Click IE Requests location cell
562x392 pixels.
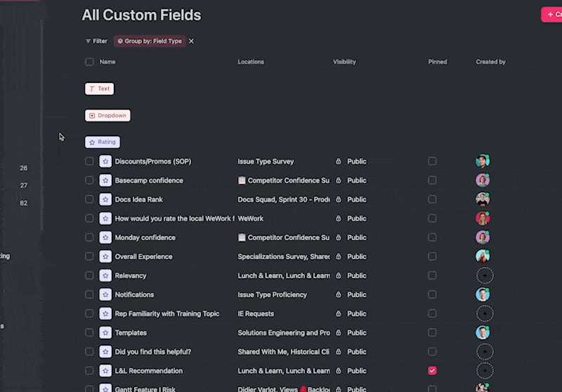[x=256, y=313]
